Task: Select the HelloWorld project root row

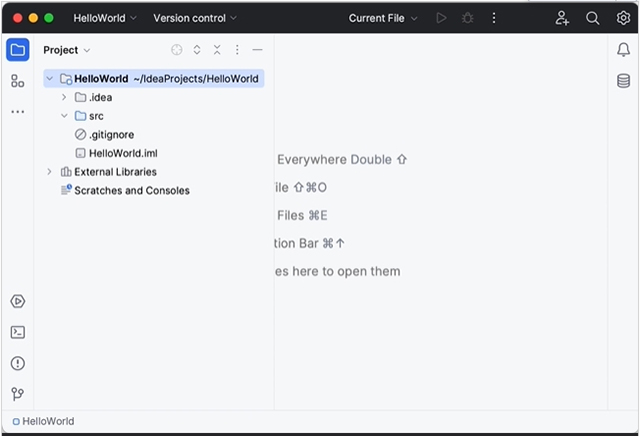Action: pos(154,78)
